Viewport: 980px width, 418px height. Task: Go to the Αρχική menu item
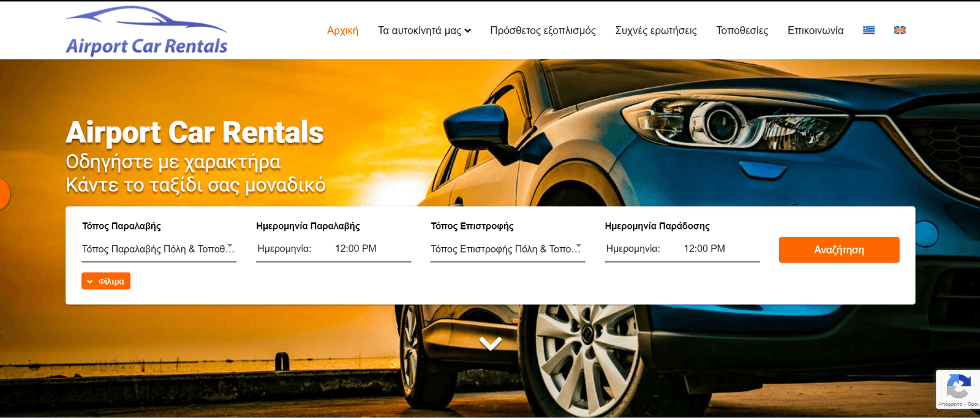pos(342,31)
